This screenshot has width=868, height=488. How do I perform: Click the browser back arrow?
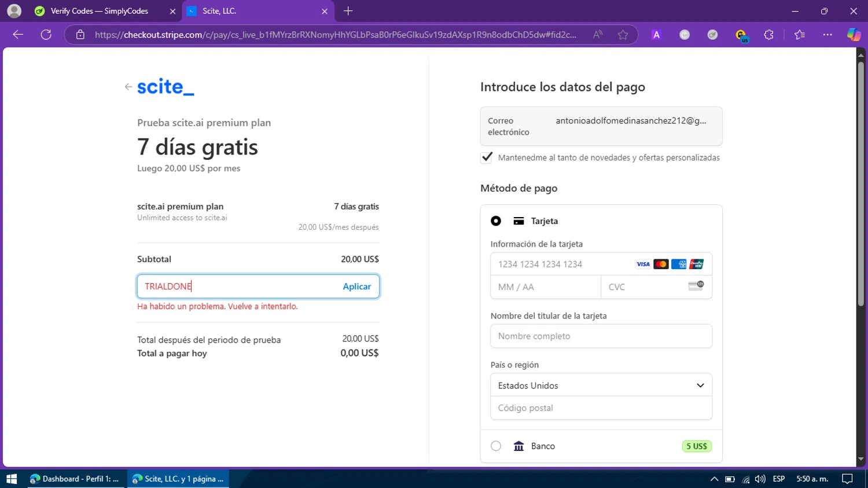(18, 35)
